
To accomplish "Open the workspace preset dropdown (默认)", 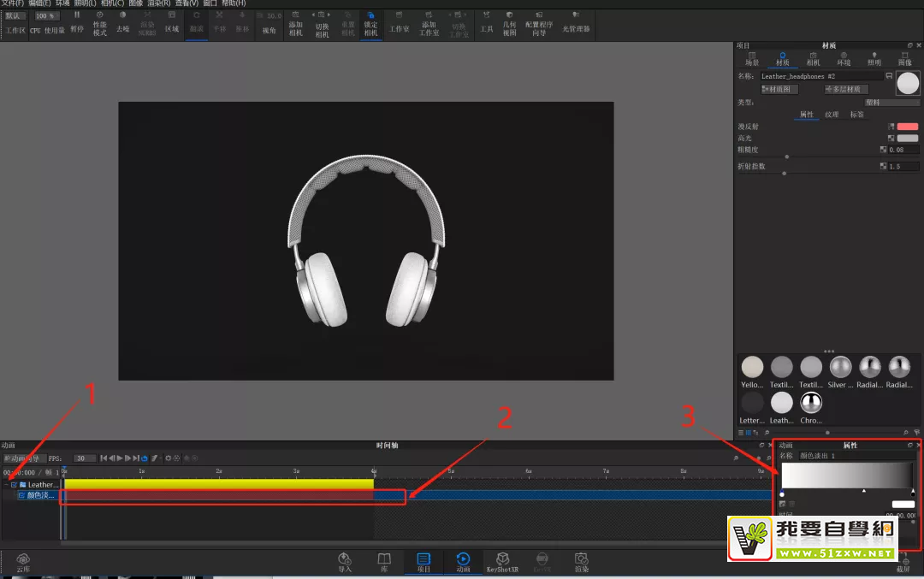I will 15,15.
